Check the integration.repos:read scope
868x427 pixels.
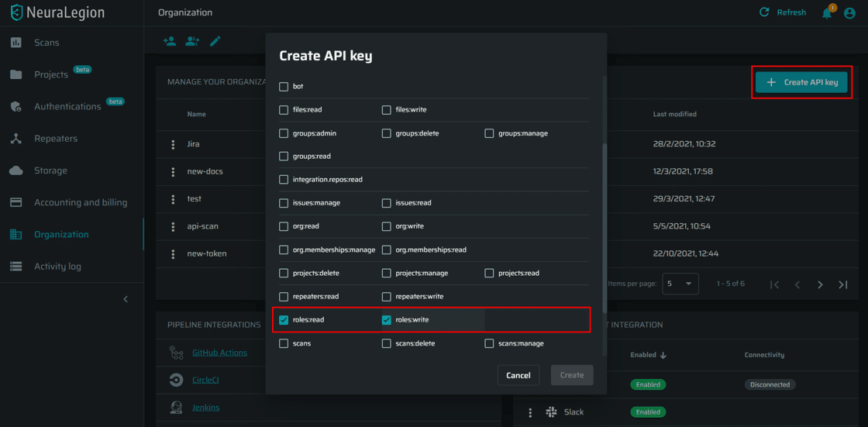(x=284, y=180)
